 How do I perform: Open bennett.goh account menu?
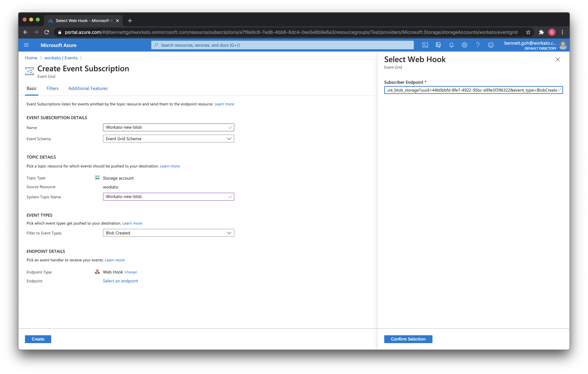coord(535,45)
